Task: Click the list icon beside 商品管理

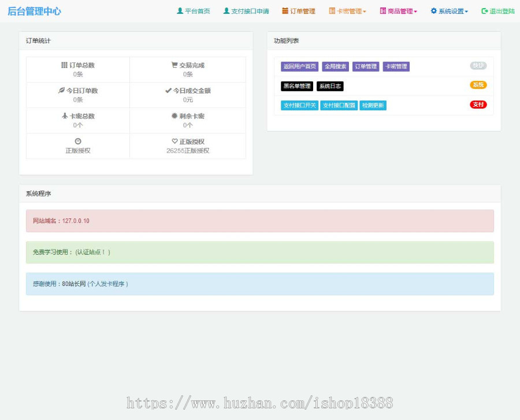Action: (382, 11)
